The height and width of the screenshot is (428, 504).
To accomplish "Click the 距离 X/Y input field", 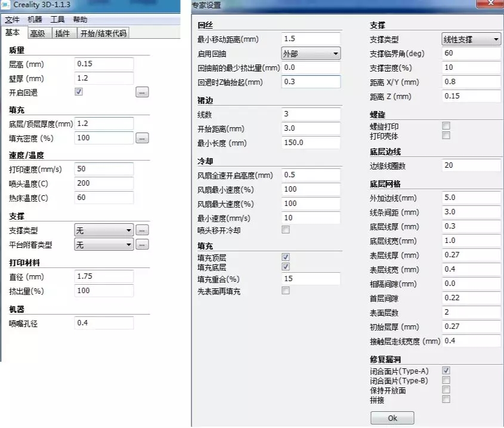I will 471,82.
